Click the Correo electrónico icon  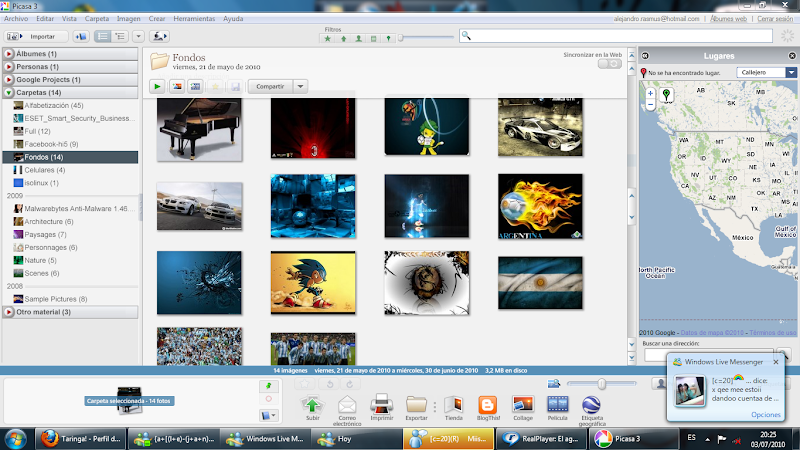(x=346, y=407)
